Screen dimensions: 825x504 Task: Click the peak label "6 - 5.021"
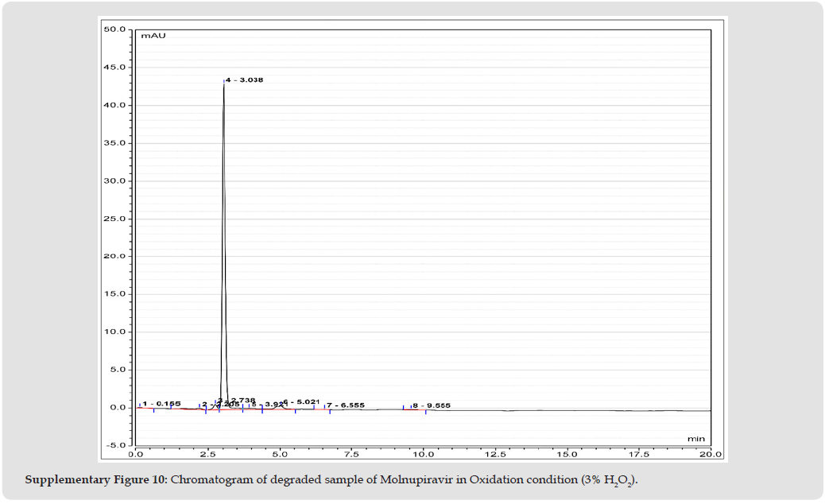point(301,401)
